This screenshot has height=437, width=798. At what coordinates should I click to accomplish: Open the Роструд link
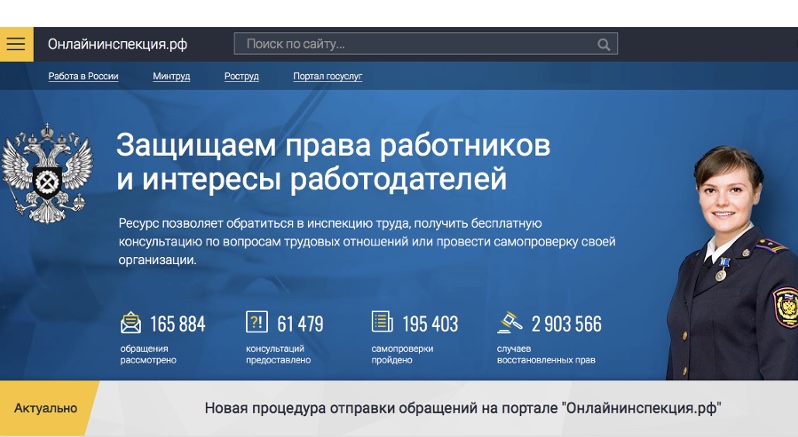(241, 76)
